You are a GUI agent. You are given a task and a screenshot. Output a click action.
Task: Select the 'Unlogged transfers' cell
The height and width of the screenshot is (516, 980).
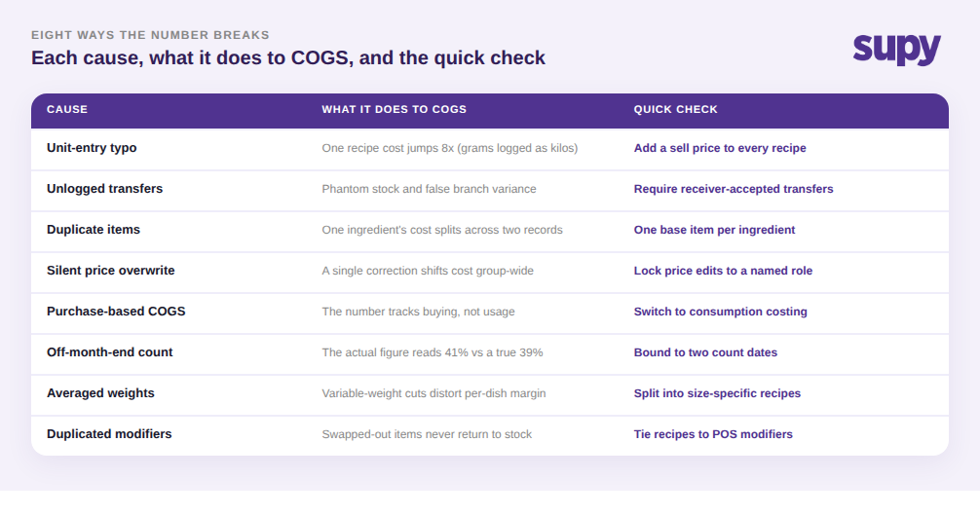coord(104,189)
